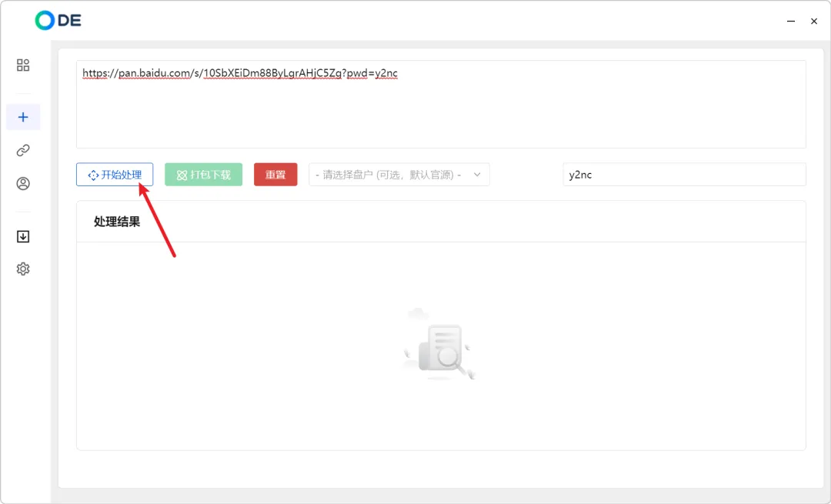Screen dimensions: 831x504
Task: Click the 处理结果 heading text
Action: point(117,222)
